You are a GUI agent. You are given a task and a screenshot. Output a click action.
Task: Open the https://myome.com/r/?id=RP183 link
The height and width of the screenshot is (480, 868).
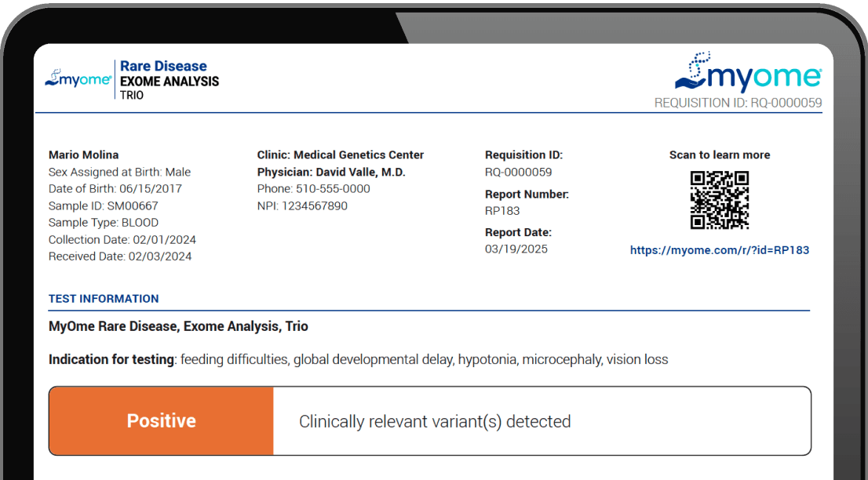(x=720, y=250)
